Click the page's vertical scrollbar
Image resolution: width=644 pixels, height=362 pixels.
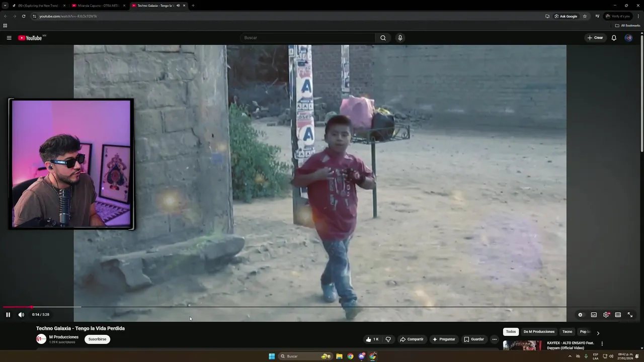pos(641,93)
